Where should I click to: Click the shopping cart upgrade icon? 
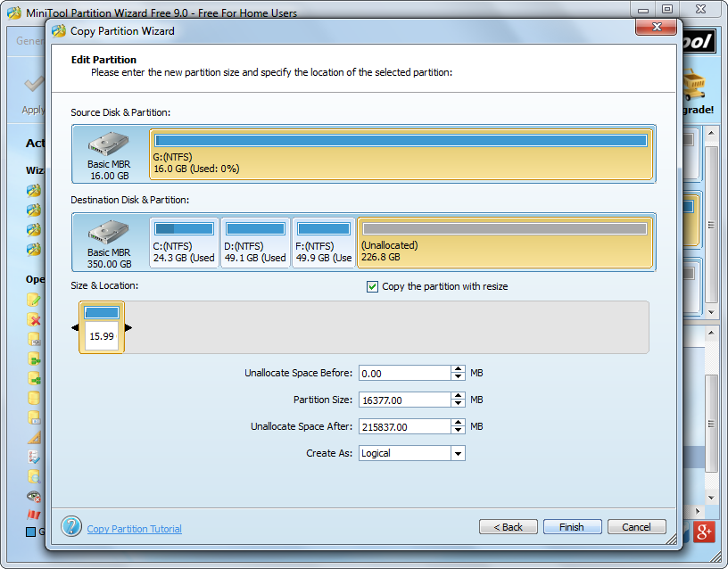(x=693, y=85)
